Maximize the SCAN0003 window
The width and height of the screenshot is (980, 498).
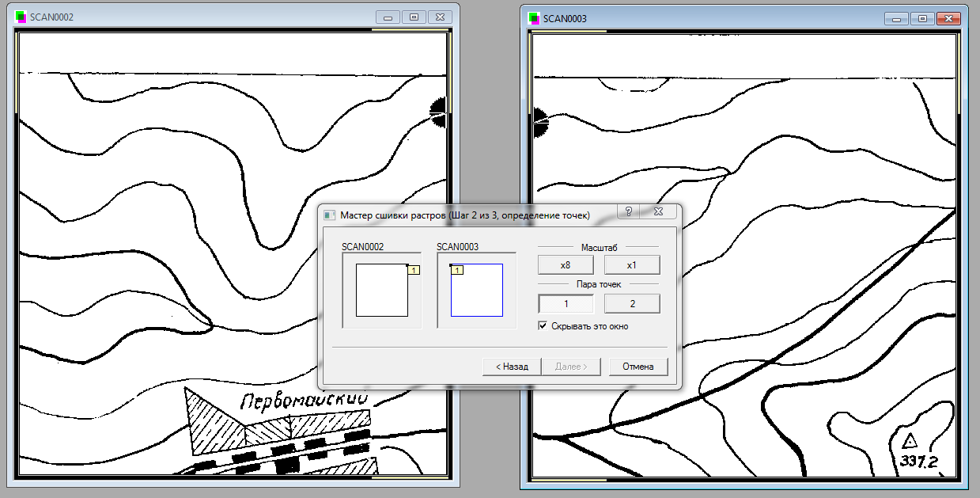(x=921, y=18)
